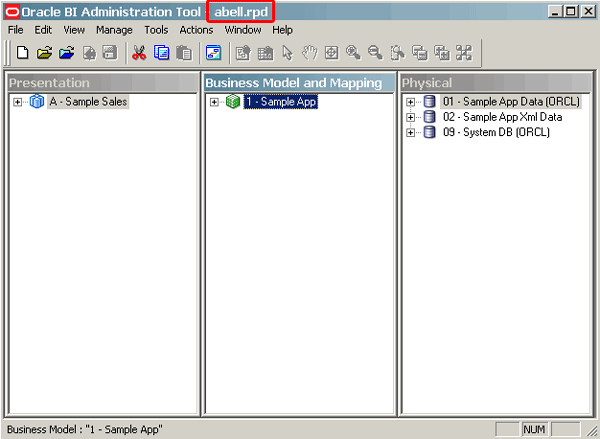
Task: Activate the Business Model and Mapping header
Action: pyautogui.click(x=299, y=83)
